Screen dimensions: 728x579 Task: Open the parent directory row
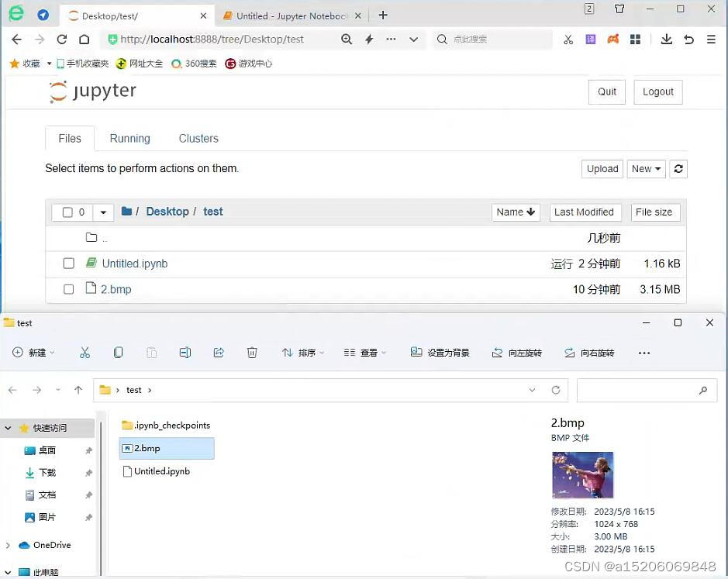coord(365,238)
